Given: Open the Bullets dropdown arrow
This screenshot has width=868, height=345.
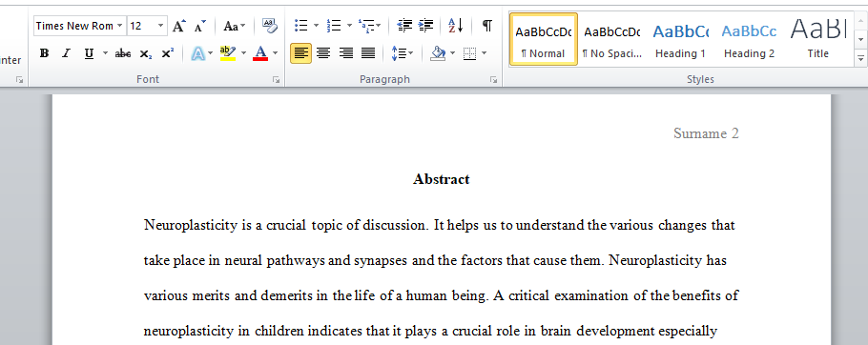Looking at the screenshot, I should pyautogui.click(x=316, y=26).
